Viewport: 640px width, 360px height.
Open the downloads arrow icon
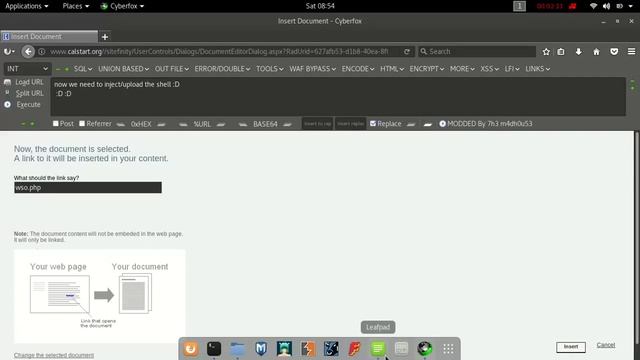(578, 51)
